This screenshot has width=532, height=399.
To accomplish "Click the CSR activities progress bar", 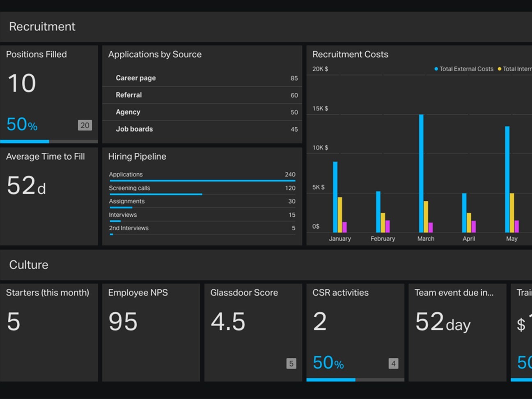I will (355, 380).
